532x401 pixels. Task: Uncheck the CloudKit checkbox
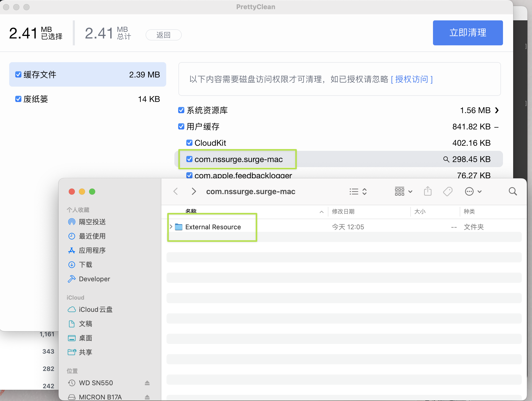pyautogui.click(x=189, y=143)
